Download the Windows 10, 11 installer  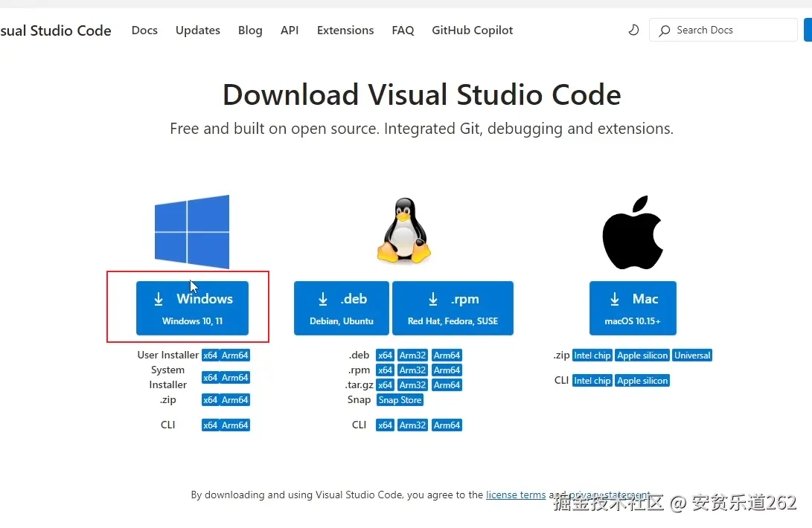click(x=192, y=308)
